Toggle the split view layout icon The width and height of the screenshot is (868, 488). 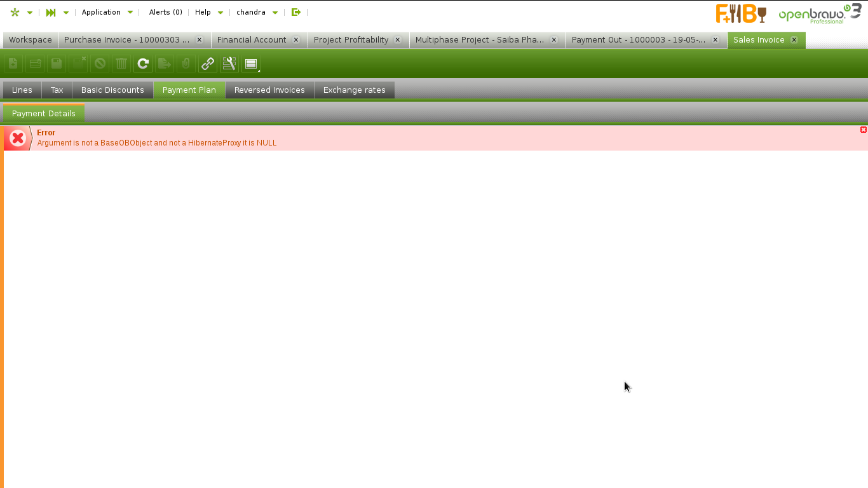251,64
